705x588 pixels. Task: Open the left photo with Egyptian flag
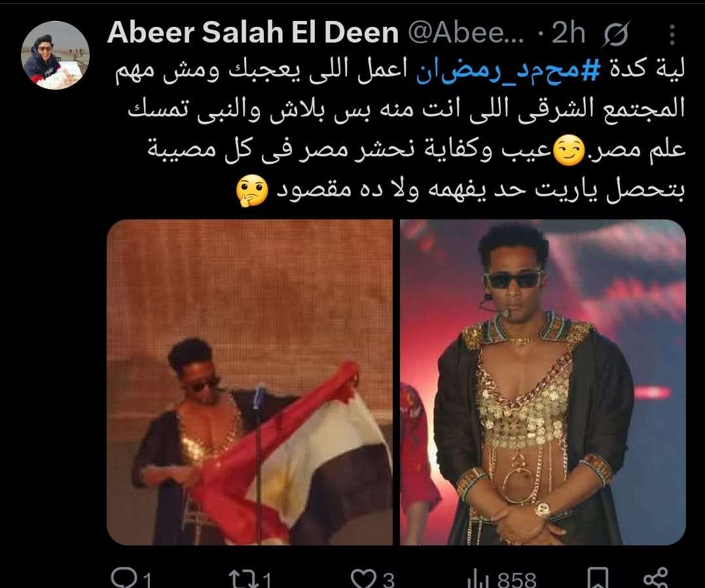(249, 382)
